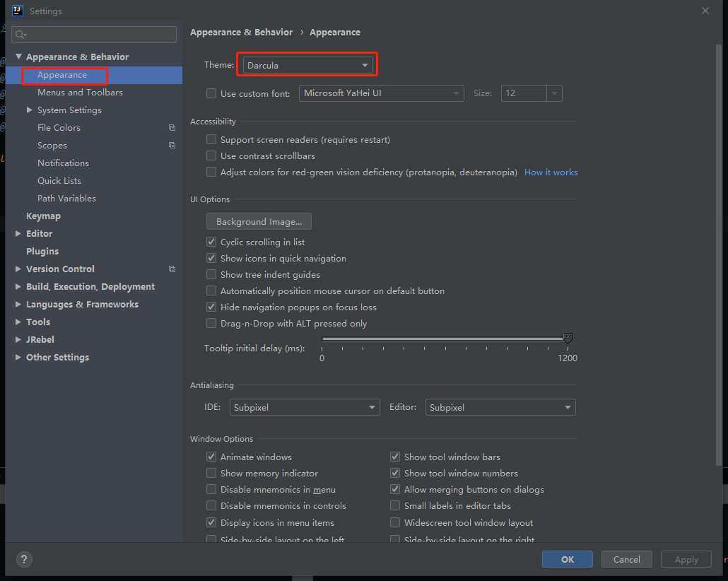Viewport: 728px width, 581px height.
Task: Expand the JRebel node arrow
Action: click(18, 339)
